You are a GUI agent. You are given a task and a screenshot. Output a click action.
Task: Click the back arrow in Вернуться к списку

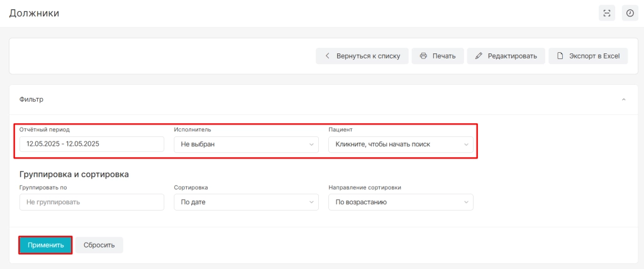[x=327, y=57]
